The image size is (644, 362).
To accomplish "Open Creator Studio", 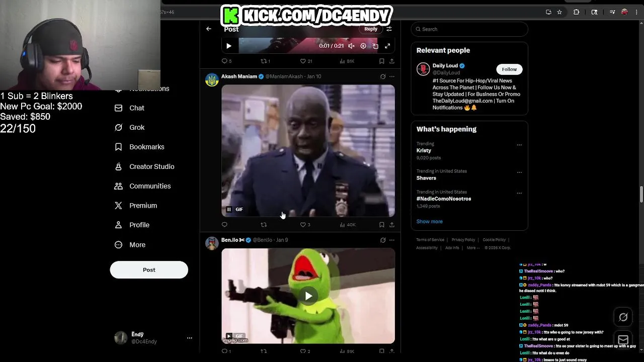I will [145, 166].
